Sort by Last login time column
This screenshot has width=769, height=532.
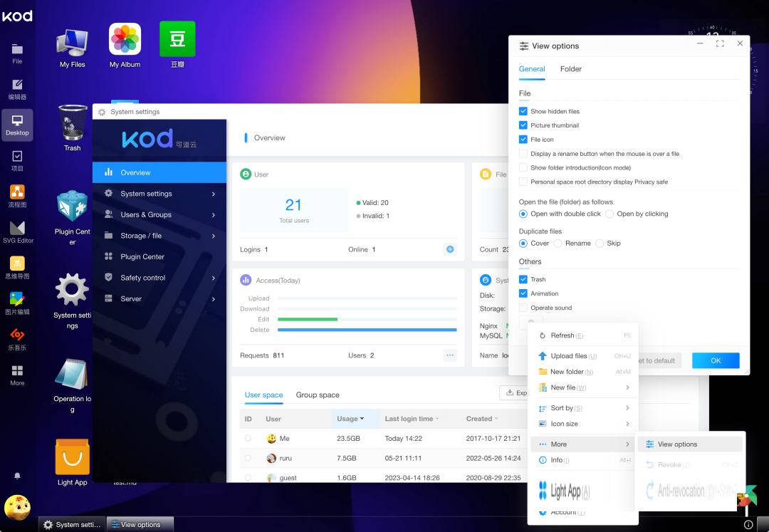point(412,419)
